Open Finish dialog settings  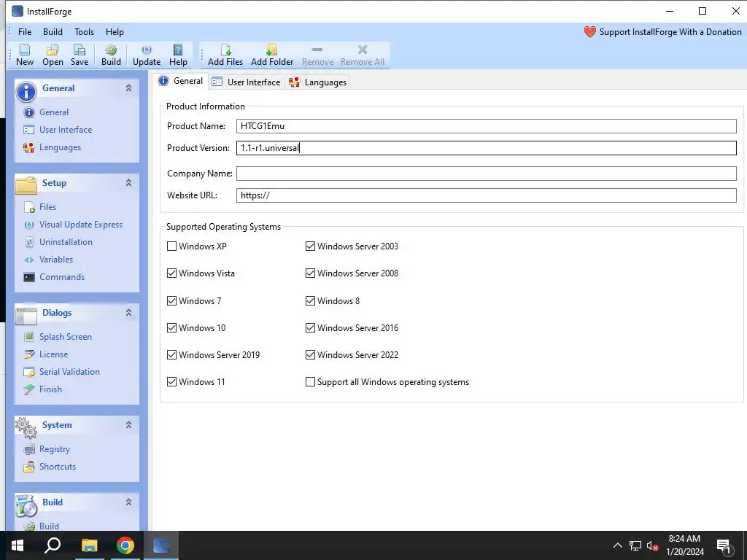tap(50, 389)
